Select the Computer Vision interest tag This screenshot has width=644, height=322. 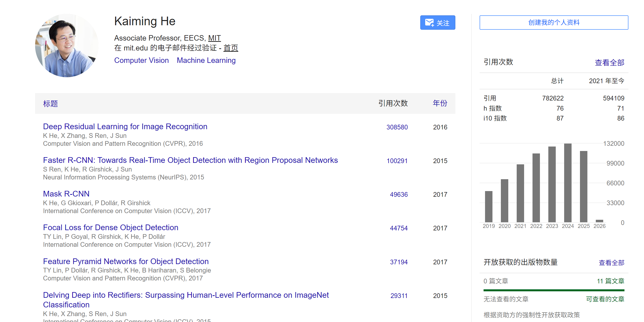pyautogui.click(x=141, y=60)
